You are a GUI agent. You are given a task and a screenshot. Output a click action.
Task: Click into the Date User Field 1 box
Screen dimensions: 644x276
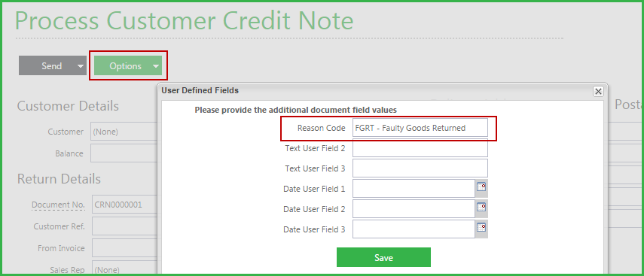[x=414, y=188]
